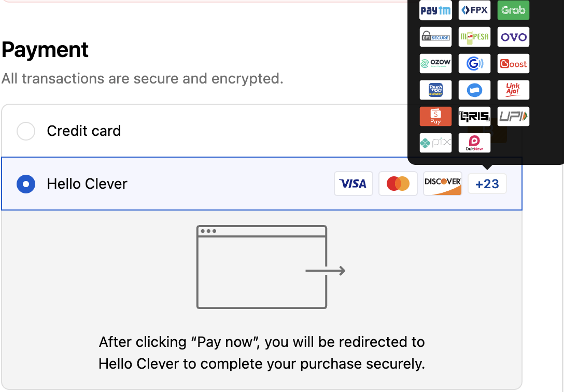Viewport: 564px width, 392px height.
Task: Click the ShopeePay icon
Action: click(x=435, y=117)
